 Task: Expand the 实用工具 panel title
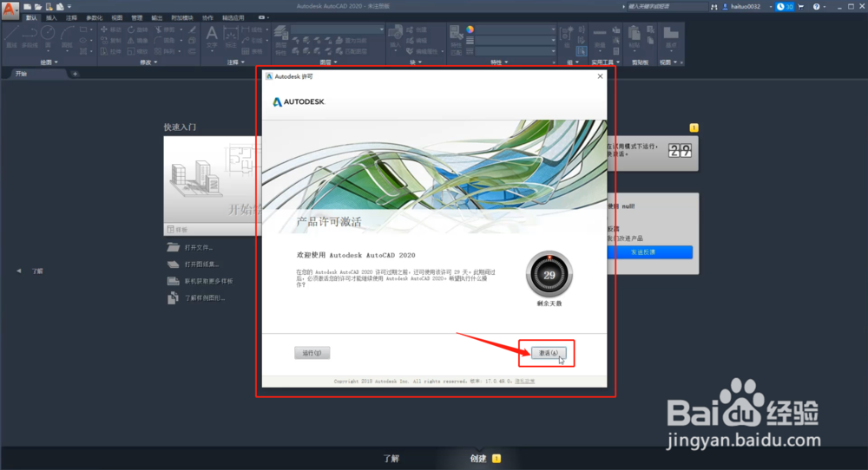pyautogui.click(x=606, y=62)
